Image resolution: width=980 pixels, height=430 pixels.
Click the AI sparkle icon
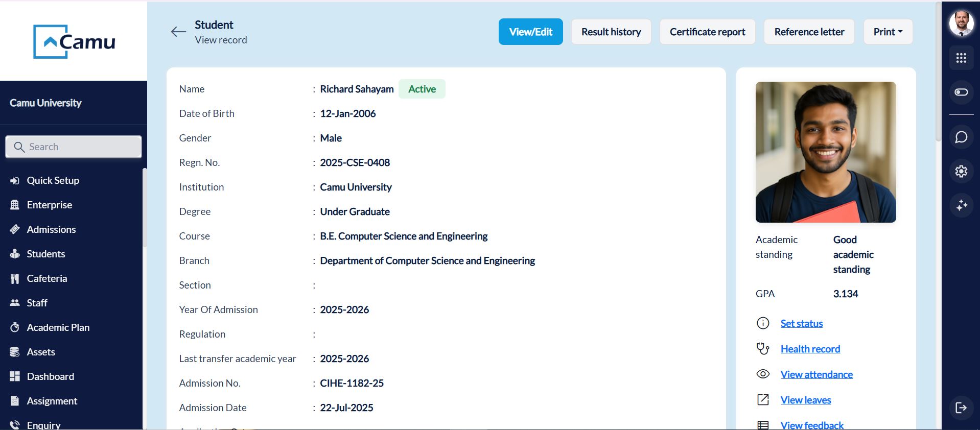[x=961, y=205]
